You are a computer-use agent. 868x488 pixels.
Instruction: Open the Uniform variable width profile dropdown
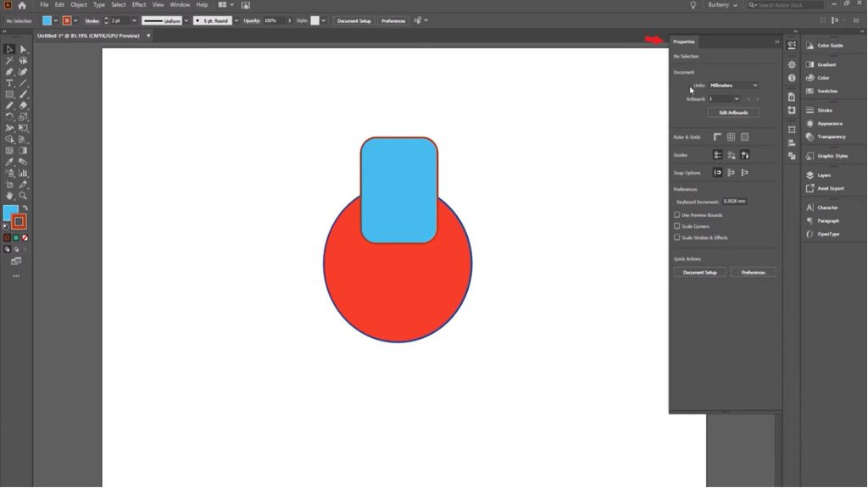coord(186,20)
